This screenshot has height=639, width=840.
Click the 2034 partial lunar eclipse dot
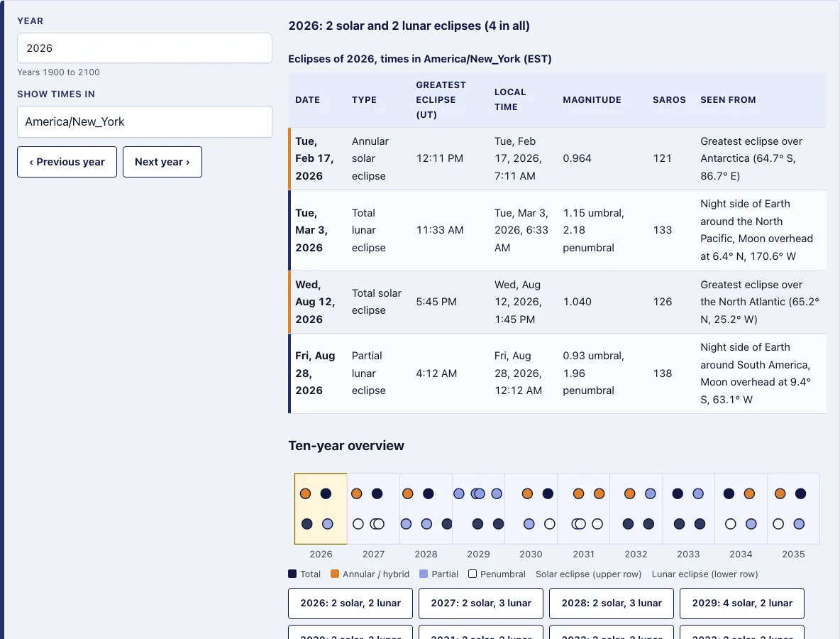[x=751, y=524]
